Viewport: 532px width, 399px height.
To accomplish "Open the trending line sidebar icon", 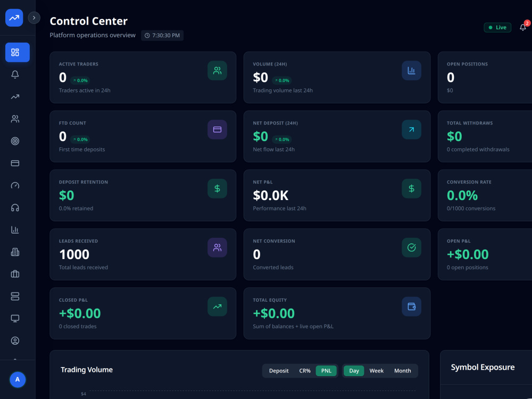I will coord(15,97).
